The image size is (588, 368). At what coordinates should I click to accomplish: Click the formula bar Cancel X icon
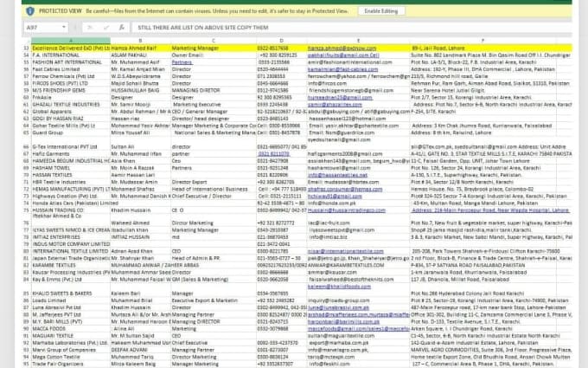tap(90, 28)
